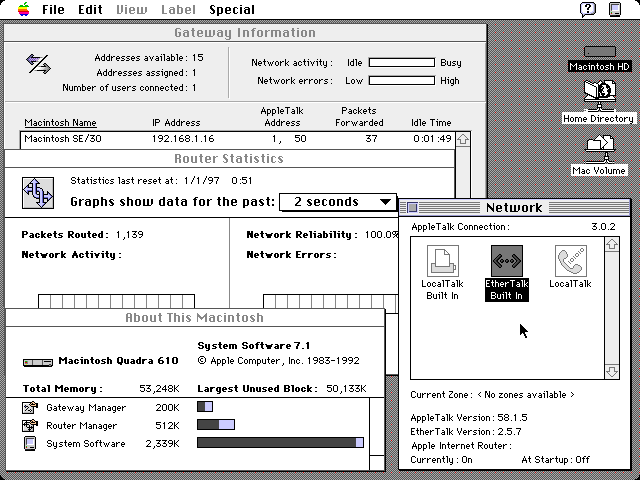Click Network window scroll up arrow
The height and width of the screenshot is (480, 640).
(x=611, y=244)
